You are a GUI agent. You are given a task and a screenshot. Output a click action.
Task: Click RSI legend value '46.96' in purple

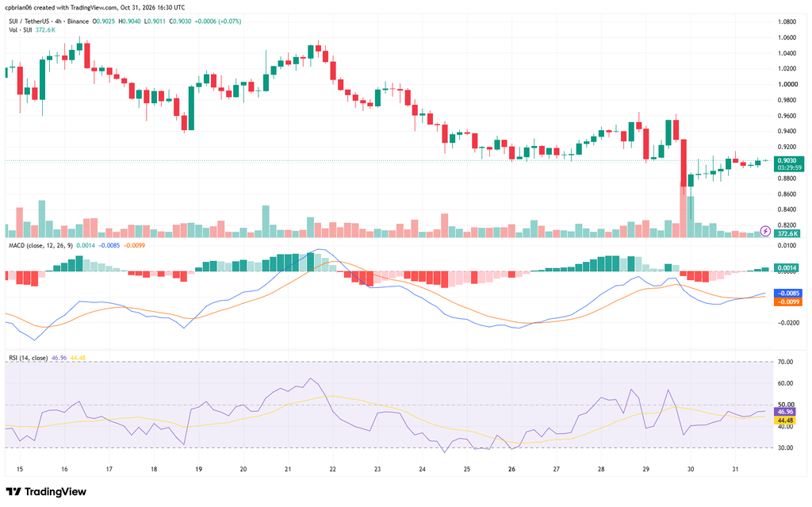pyautogui.click(x=59, y=358)
